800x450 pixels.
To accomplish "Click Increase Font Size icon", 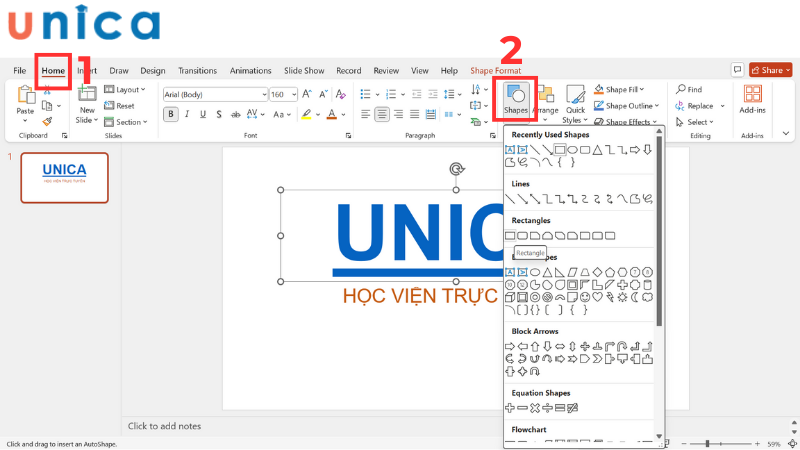I will pos(307,94).
